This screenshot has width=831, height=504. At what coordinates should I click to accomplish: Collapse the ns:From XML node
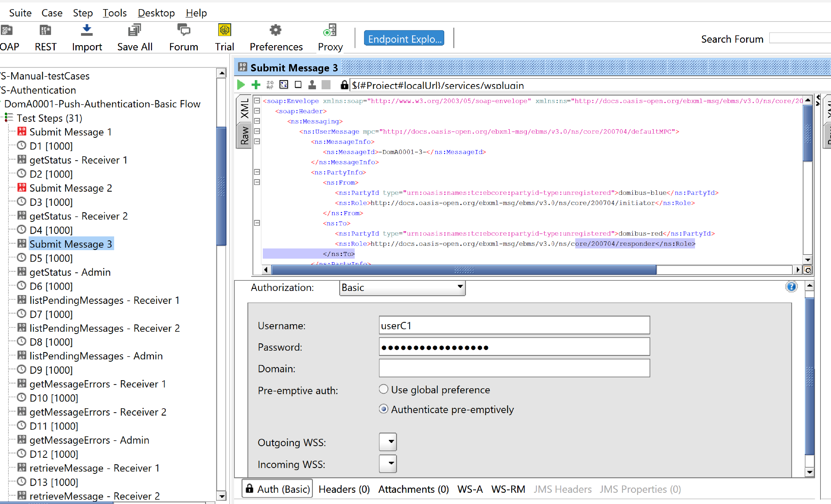pyautogui.click(x=257, y=182)
